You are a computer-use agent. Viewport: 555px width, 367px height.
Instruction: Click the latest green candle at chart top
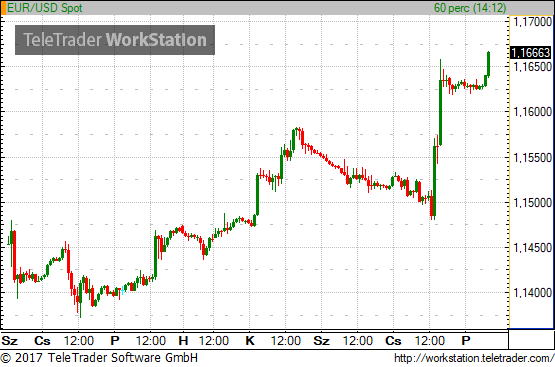tap(488, 64)
